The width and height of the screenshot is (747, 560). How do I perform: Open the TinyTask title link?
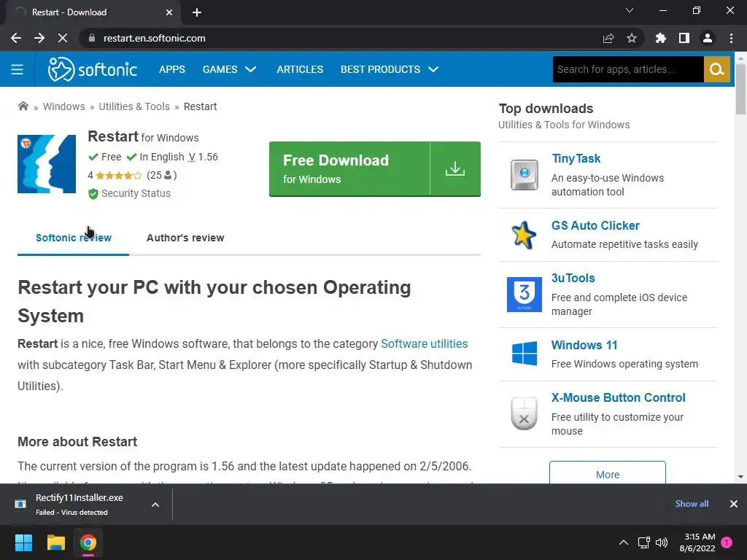click(576, 158)
